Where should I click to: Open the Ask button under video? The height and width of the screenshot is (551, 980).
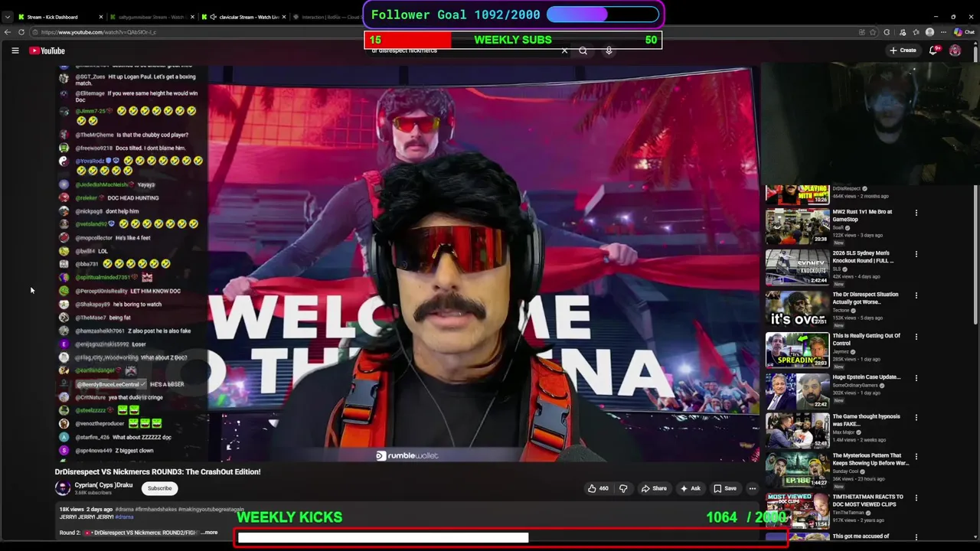click(x=690, y=488)
